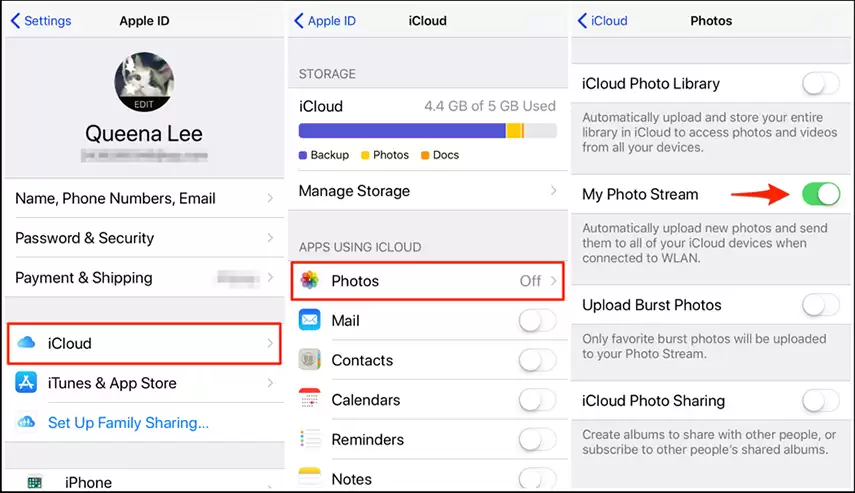This screenshot has height=493, width=855.
Task: Click the Reminders app icon
Action: coord(310,439)
